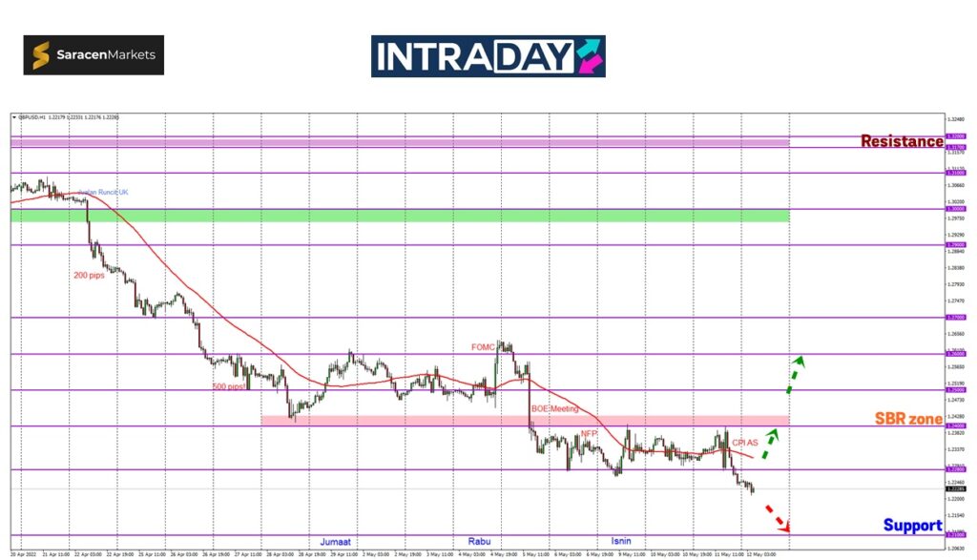
Task: Click the upper green dashed arrow
Action: tap(795, 374)
